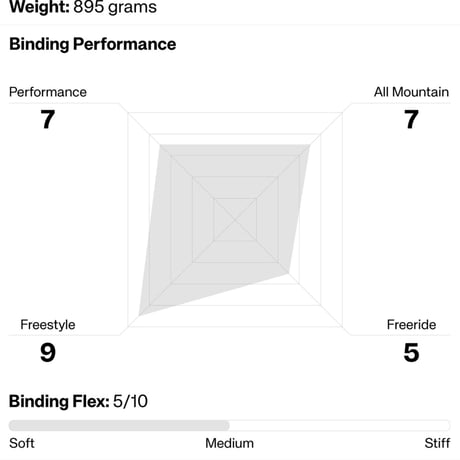This screenshot has width=460, height=460.
Task: Select the All Mountain label
Action: [x=411, y=92]
